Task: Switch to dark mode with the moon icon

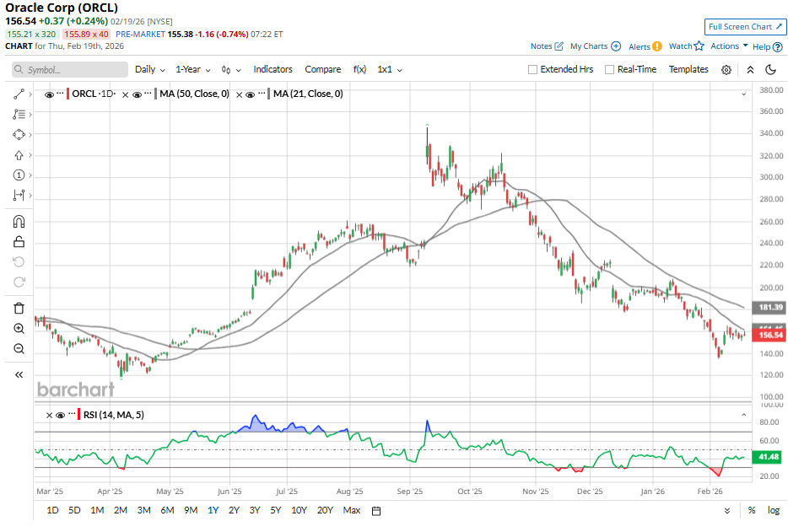Action: coord(769,69)
